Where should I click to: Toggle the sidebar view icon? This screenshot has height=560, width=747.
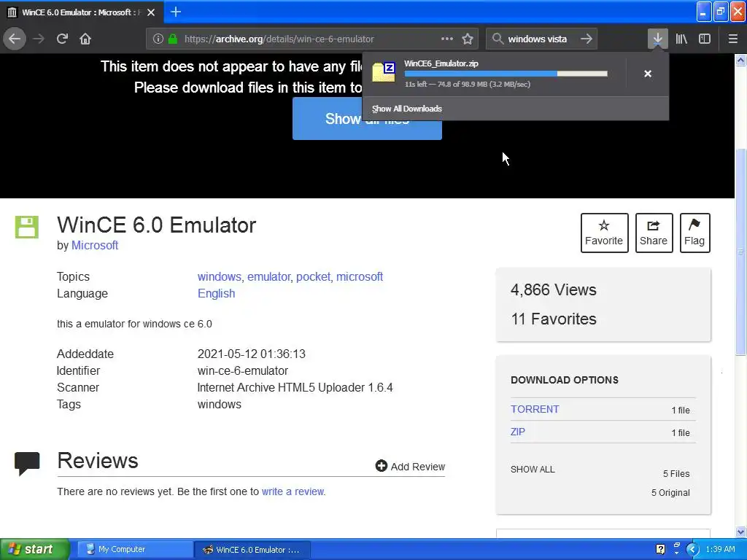tap(705, 39)
